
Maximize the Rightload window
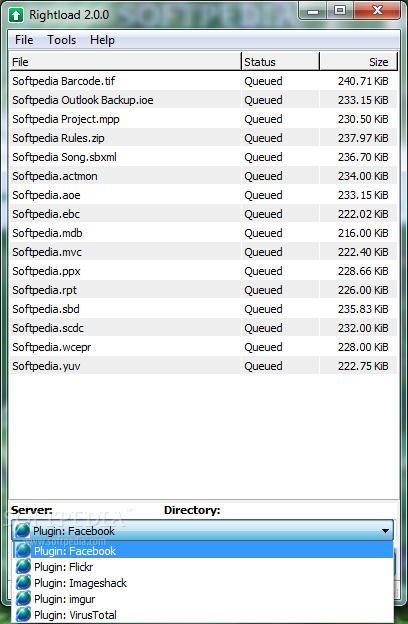(x=340, y=11)
